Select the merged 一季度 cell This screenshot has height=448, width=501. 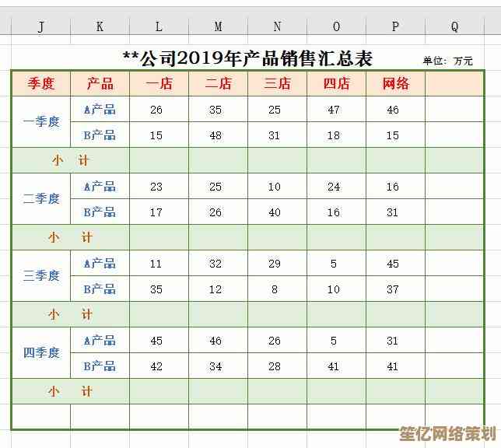pyautogui.click(x=40, y=122)
